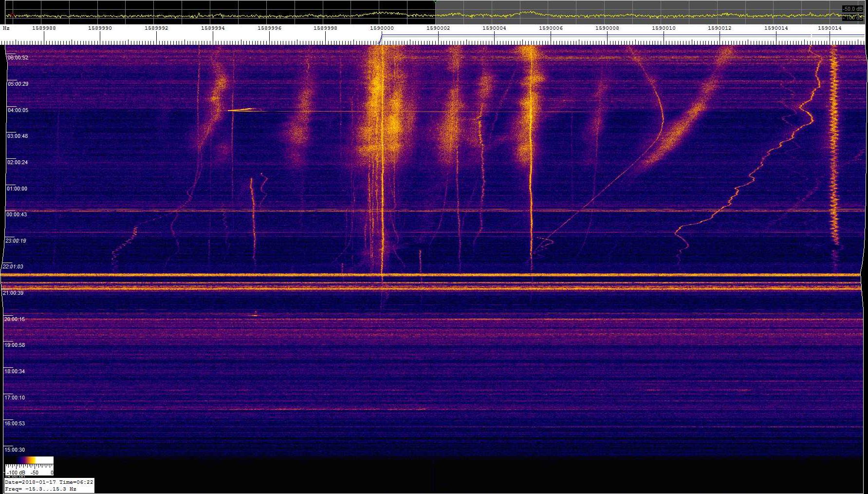
Task: Click the 1590002 frequency axis label
Action: coord(438,28)
